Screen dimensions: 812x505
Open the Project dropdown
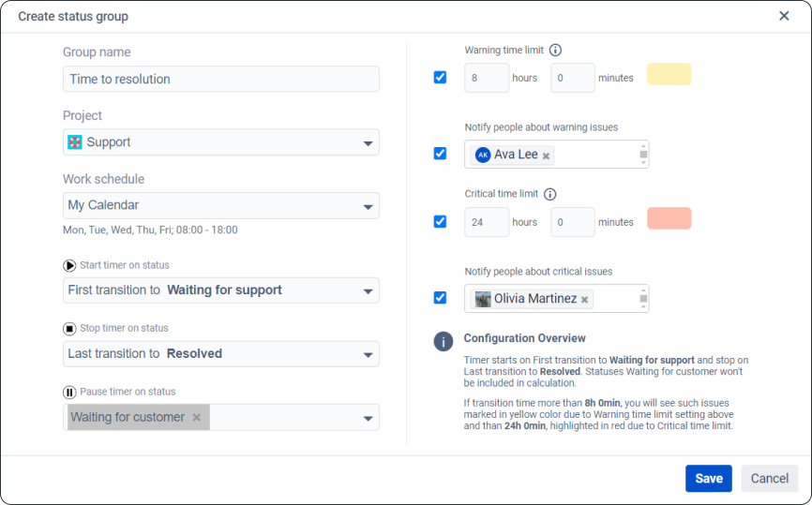221,142
